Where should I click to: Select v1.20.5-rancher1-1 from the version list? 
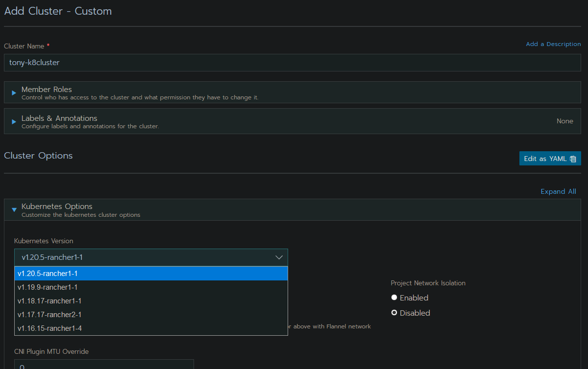coord(151,274)
